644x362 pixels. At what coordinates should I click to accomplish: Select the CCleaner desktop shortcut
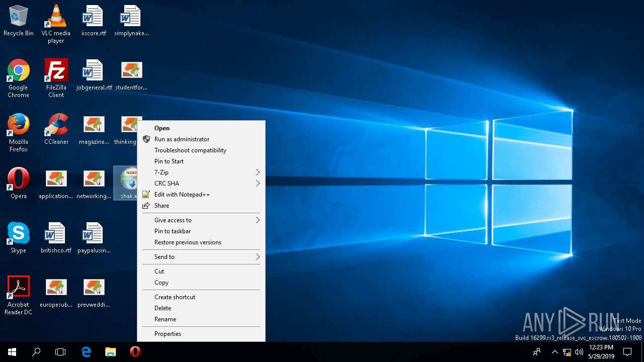[56, 129]
